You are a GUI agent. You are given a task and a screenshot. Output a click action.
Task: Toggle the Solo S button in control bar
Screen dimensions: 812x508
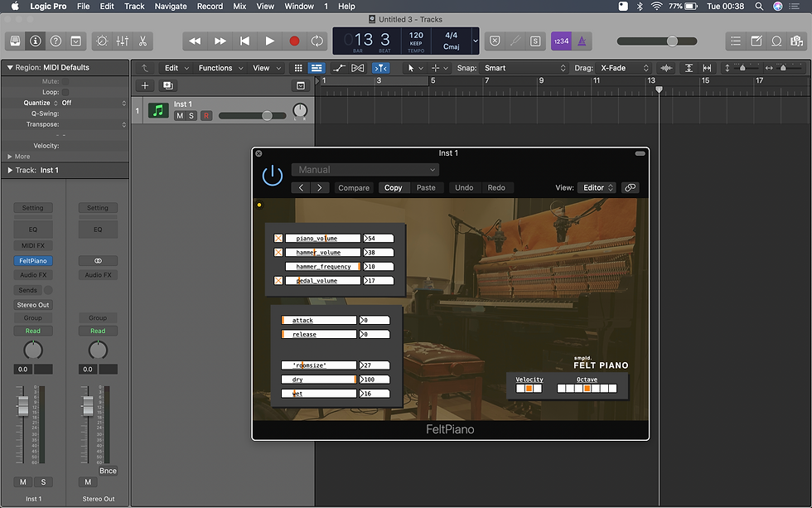[535, 41]
